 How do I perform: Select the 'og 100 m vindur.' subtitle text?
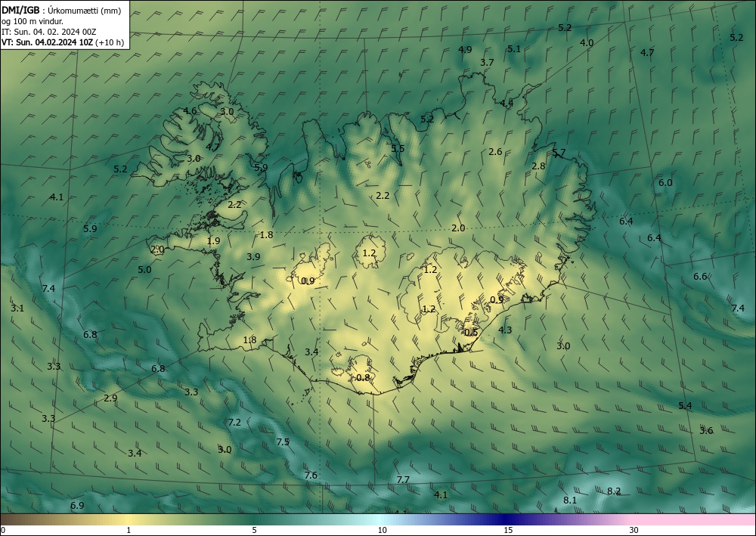pyautogui.click(x=33, y=21)
